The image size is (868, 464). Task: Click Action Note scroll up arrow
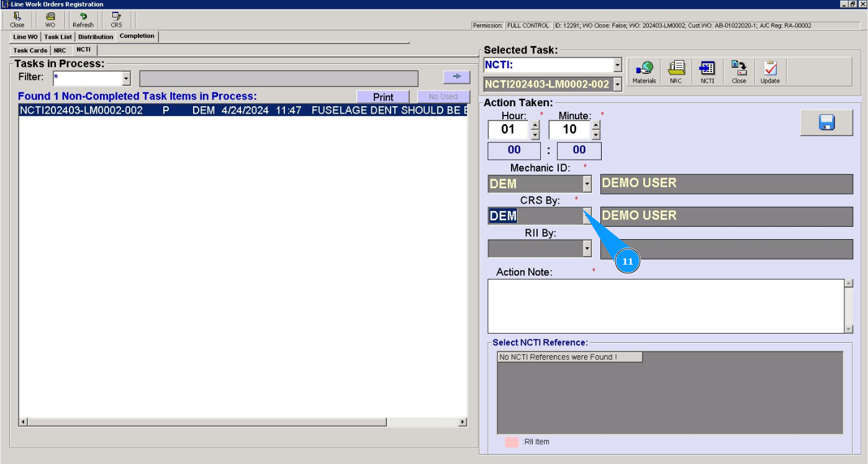[x=849, y=284]
